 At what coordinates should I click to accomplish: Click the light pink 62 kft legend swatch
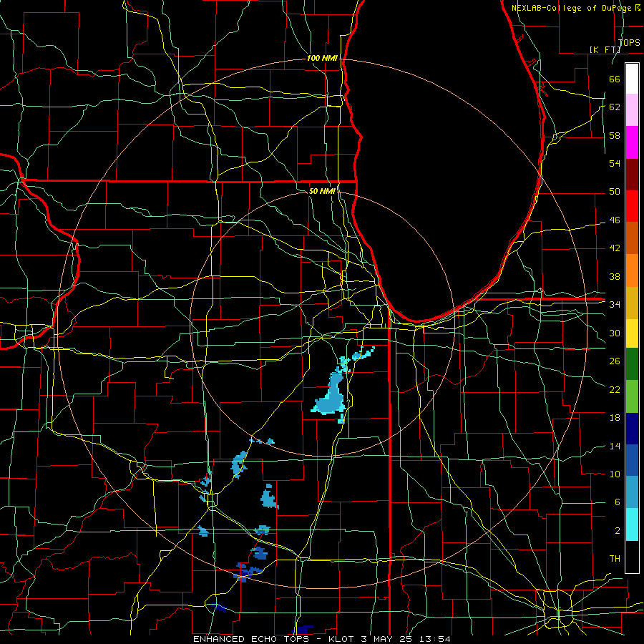pyautogui.click(x=632, y=110)
